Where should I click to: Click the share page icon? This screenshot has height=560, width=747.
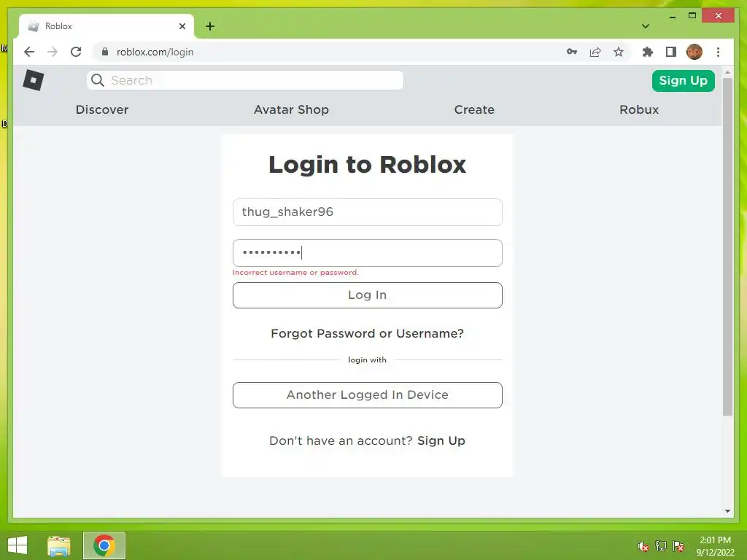coord(595,52)
